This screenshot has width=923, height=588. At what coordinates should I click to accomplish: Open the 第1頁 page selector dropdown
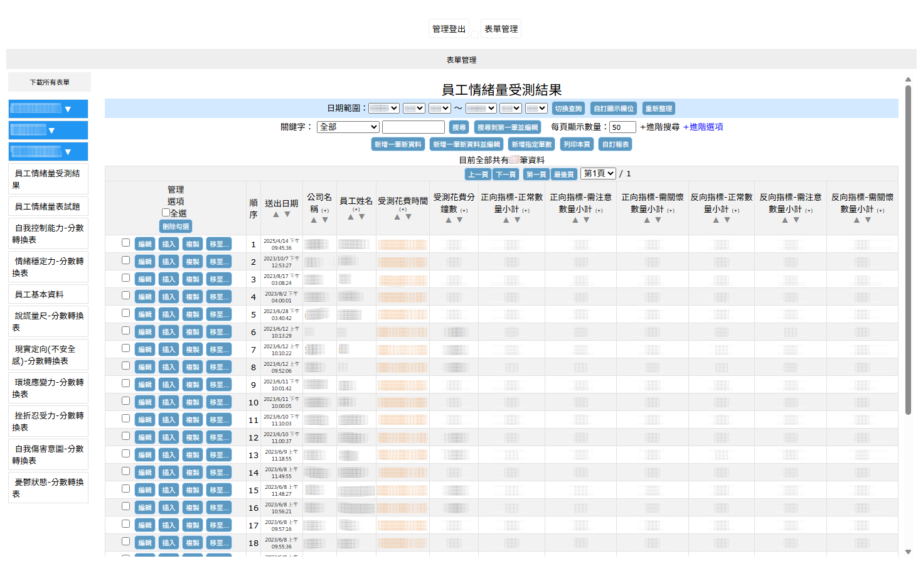[598, 173]
